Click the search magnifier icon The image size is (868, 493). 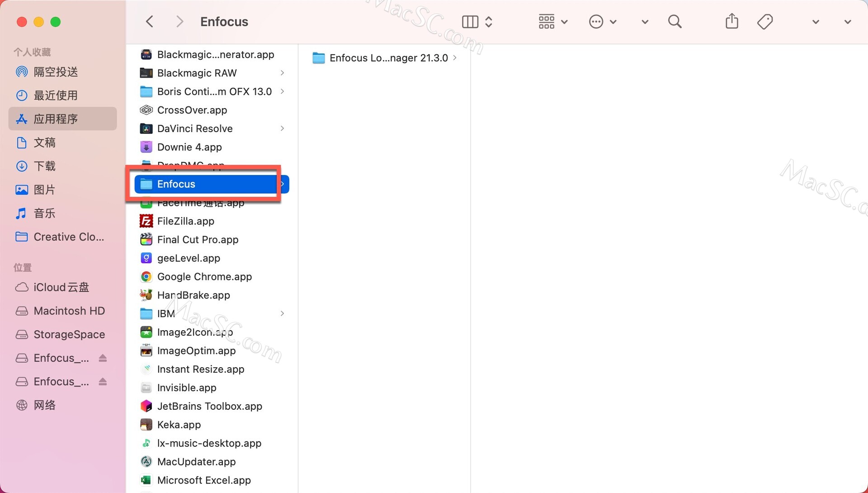[675, 22]
